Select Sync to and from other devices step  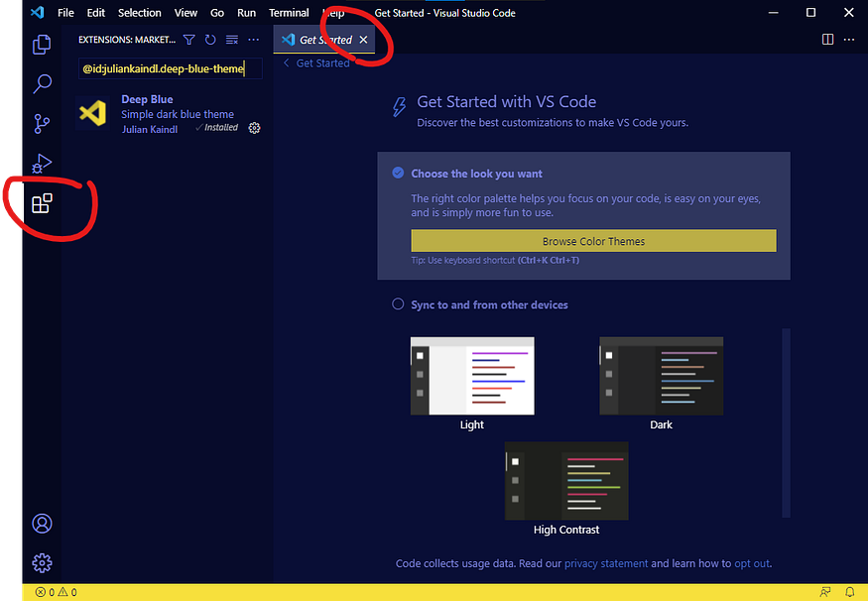coord(489,304)
